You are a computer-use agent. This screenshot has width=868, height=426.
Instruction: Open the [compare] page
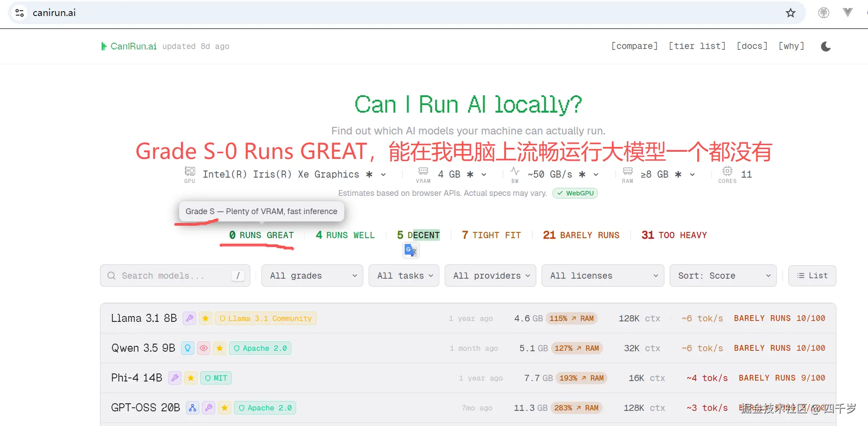point(635,46)
